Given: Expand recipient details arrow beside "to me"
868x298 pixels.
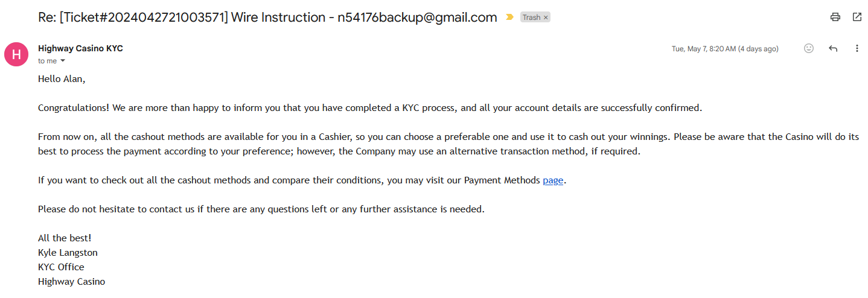Looking at the screenshot, I should [x=62, y=61].
